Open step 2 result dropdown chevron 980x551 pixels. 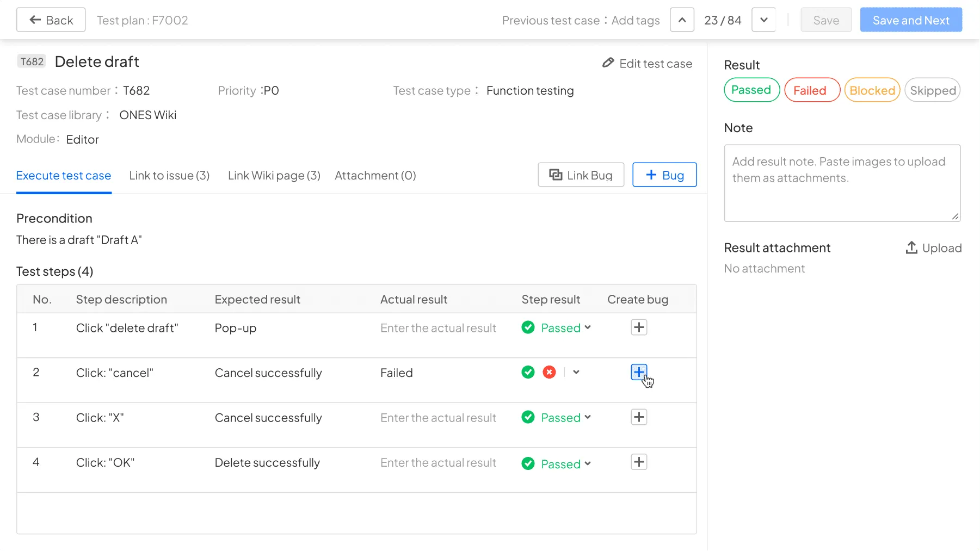pos(576,372)
